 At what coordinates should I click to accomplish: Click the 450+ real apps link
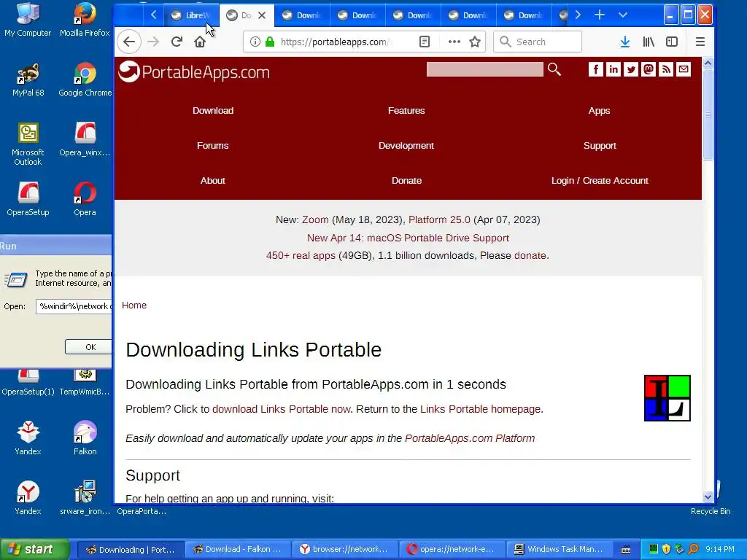pyautogui.click(x=301, y=255)
